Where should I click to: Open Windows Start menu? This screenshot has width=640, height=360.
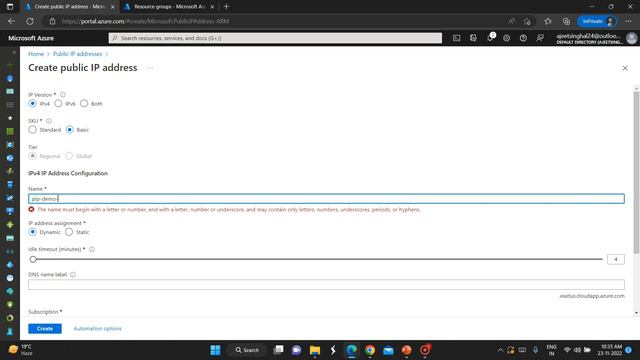[x=216, y=350]
